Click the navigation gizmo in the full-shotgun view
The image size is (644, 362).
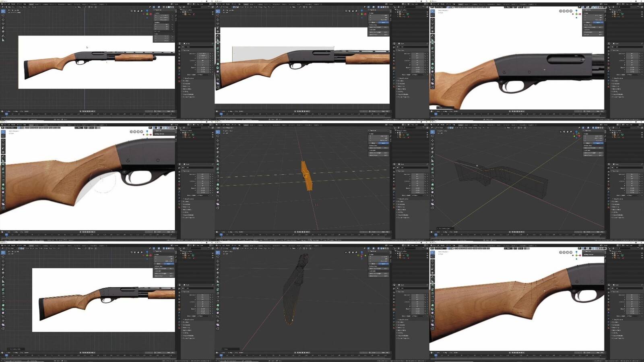147,14
